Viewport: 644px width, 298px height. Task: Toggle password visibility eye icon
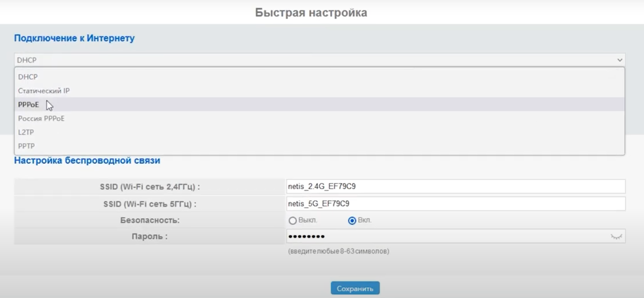coord(616,237)
